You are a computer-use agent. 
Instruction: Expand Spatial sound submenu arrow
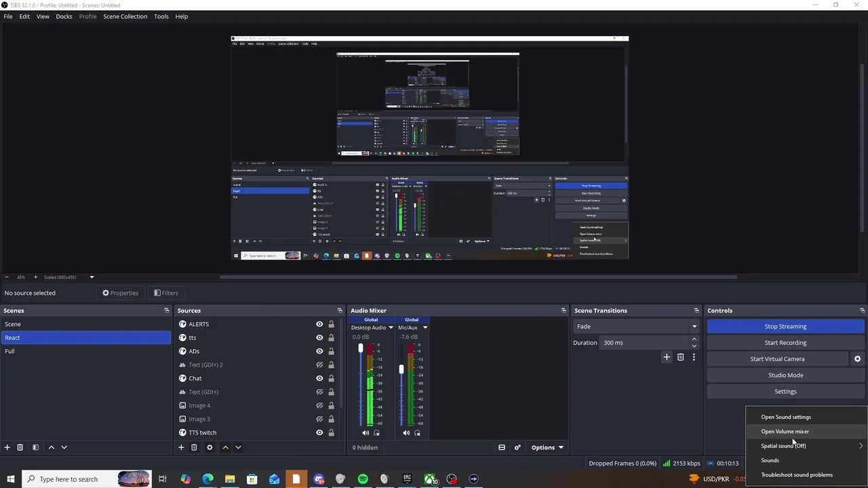point(861,446)
